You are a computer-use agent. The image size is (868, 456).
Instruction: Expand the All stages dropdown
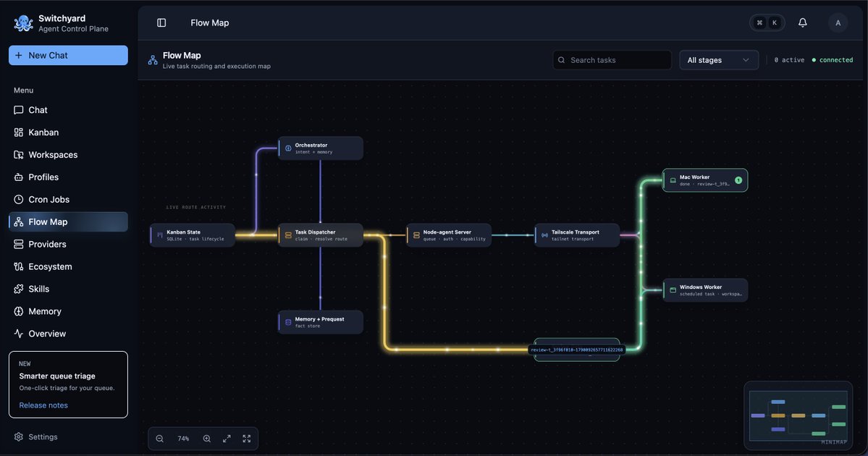coord(719,60)
